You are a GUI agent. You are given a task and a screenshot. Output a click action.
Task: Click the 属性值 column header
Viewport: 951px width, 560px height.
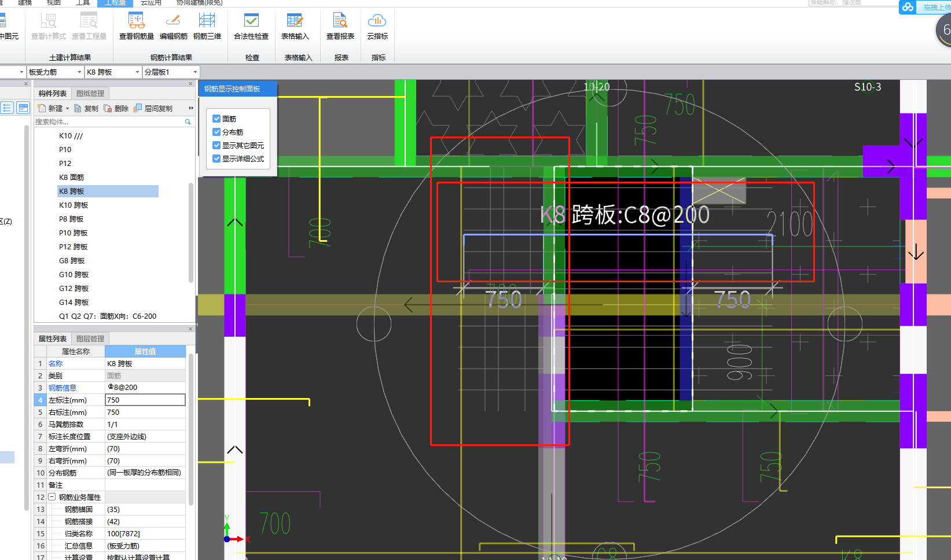[x=145, y=351]
